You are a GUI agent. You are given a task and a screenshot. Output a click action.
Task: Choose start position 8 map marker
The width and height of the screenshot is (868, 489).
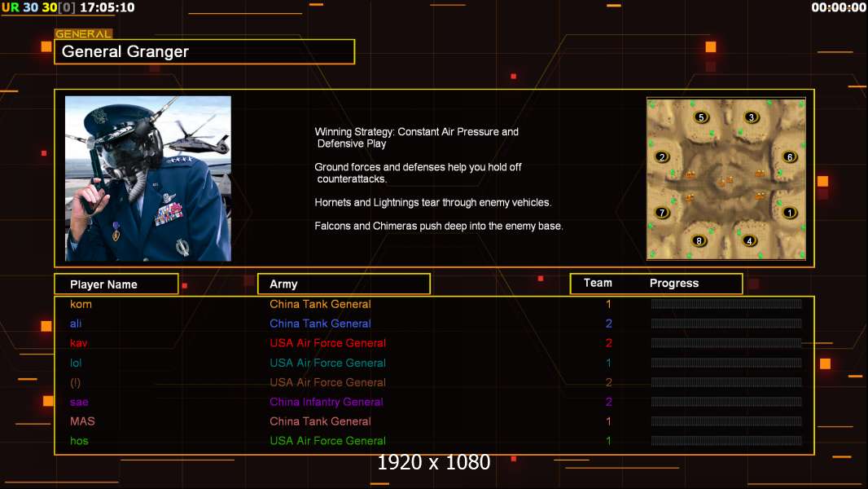click(699, 241)
